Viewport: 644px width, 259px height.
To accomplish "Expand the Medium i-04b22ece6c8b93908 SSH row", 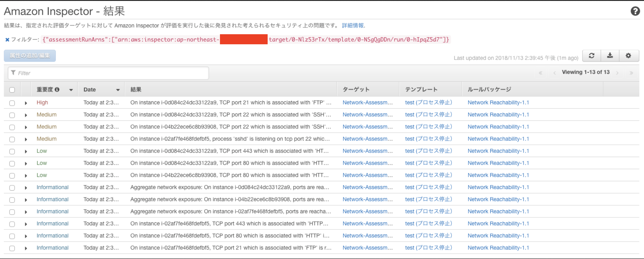I will pos(26,127).
